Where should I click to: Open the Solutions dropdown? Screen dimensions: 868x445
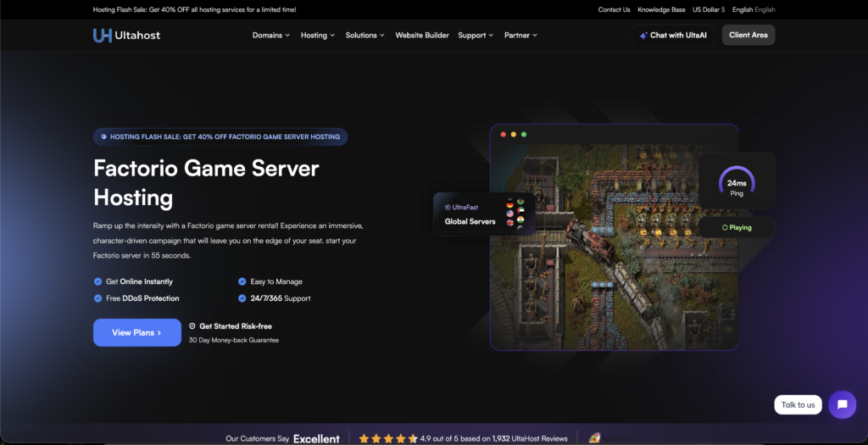pos(364,35)
